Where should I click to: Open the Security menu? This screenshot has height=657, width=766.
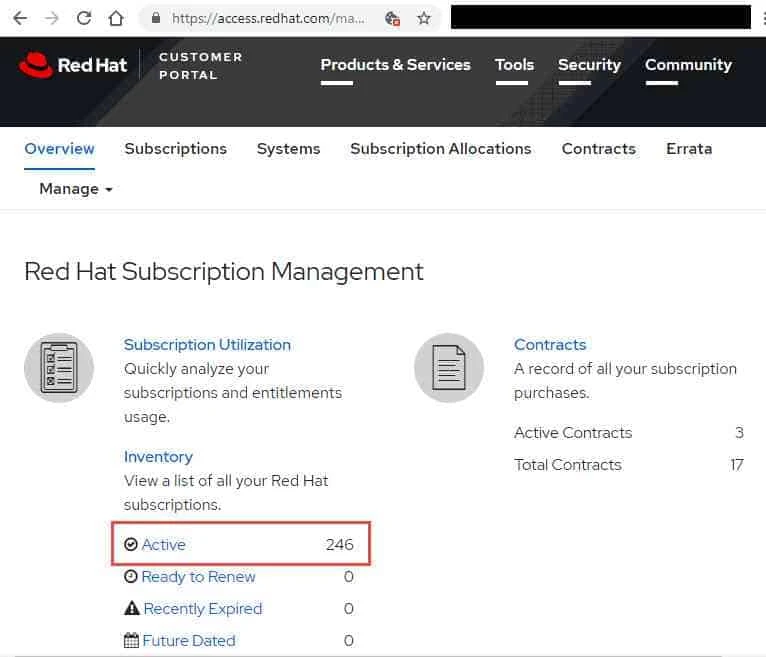(589, 64)
